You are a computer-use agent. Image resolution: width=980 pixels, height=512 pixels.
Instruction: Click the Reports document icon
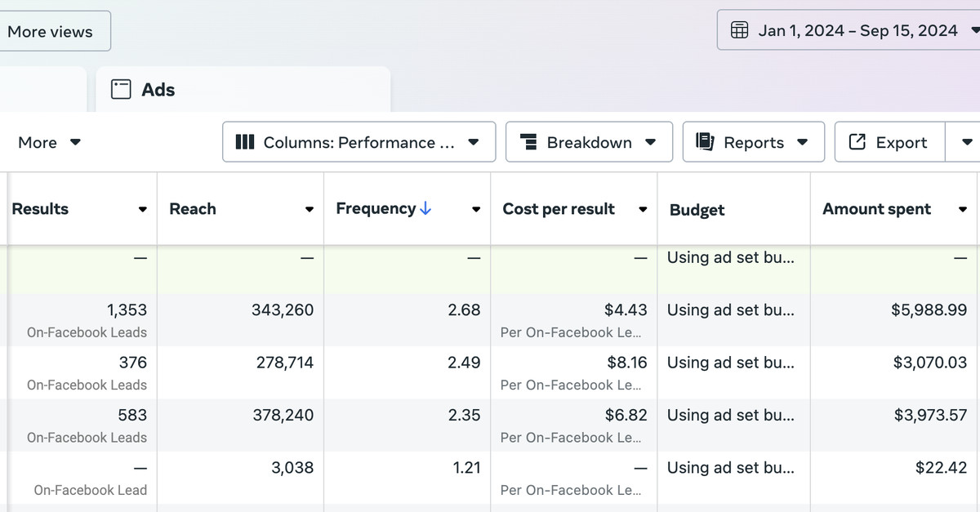pyautogui.click(x=705, y=142)
